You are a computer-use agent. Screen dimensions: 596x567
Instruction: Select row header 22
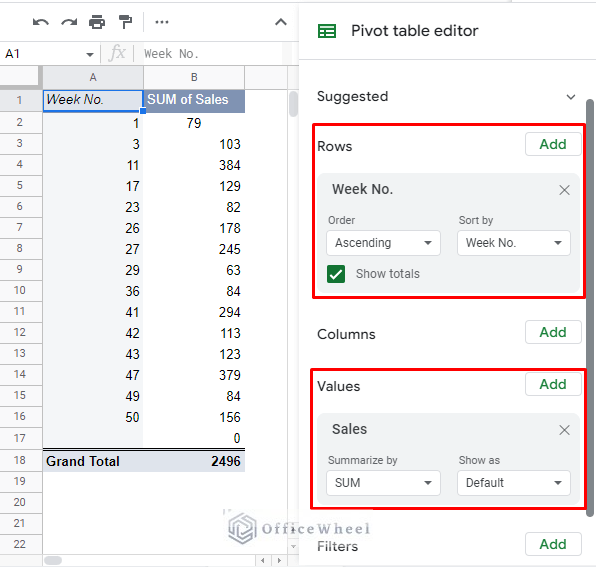coord(20,544)
